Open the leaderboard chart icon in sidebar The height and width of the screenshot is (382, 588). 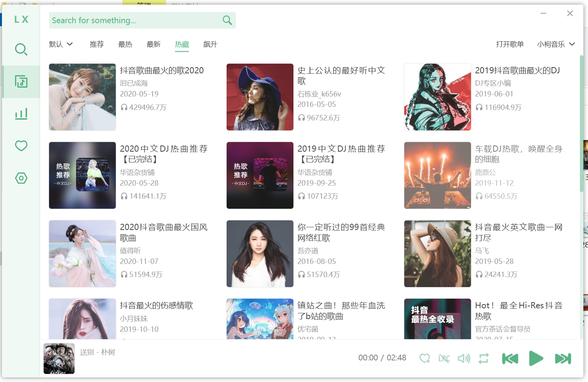pos(21,114)
